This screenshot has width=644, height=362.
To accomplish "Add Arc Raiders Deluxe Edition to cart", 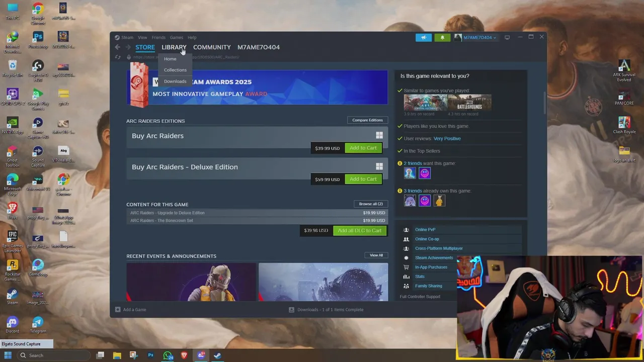I will pyautogui.click(x=363, y=179).
